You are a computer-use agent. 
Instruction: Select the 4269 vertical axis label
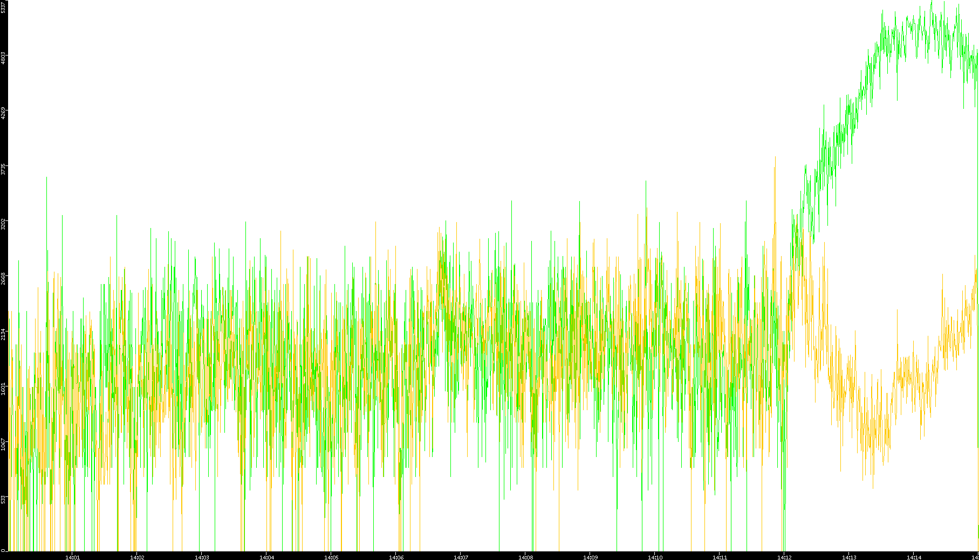[3, 114]
